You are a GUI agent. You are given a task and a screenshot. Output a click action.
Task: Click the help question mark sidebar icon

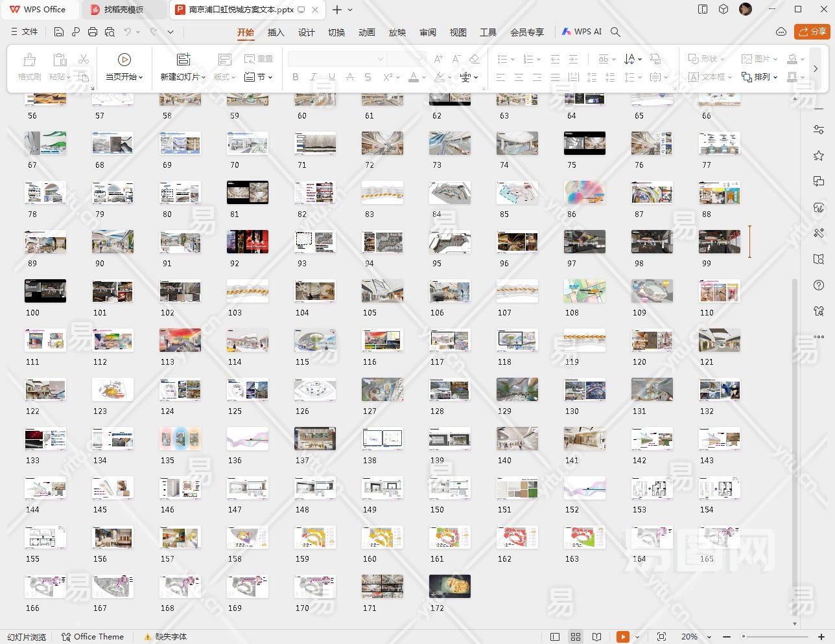(x=819, y=285)
